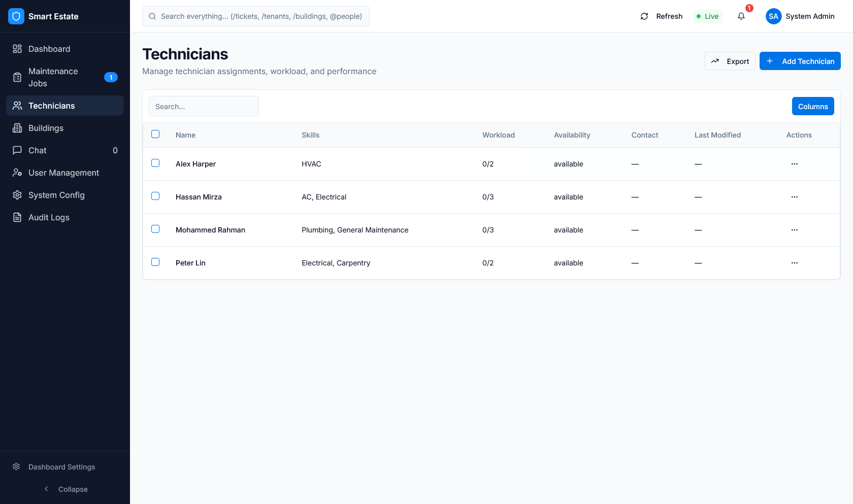View Audit Logs using the sidebar icon
This screenshot has width=853, height=504.
pyautogui.click(x=17, y=217)
